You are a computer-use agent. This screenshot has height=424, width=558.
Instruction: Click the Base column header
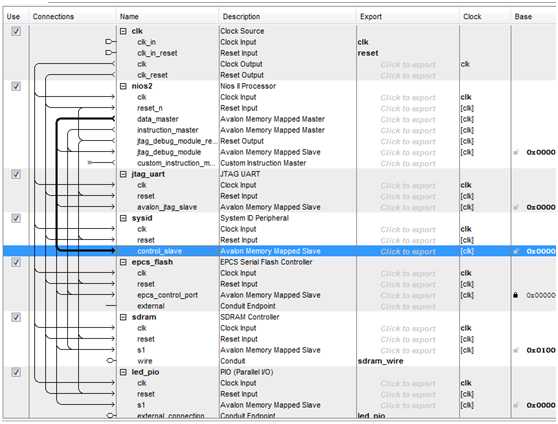[x=523, y=16]
